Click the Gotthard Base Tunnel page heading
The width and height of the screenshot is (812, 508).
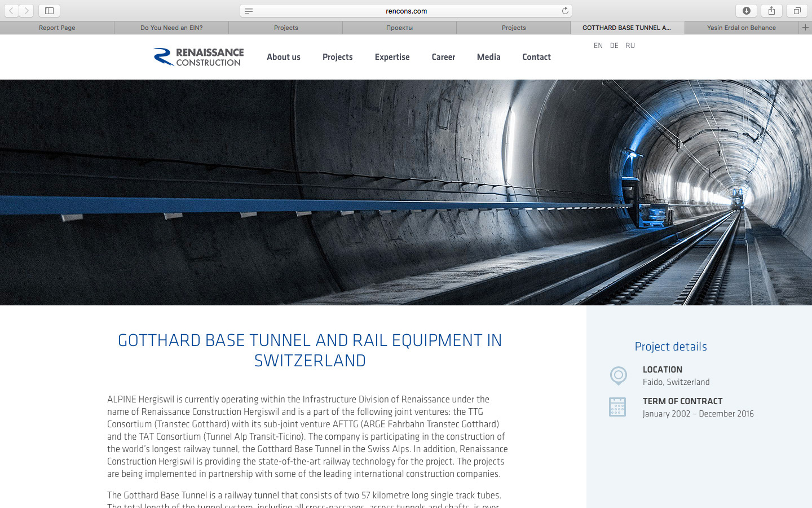click(310, 351)
